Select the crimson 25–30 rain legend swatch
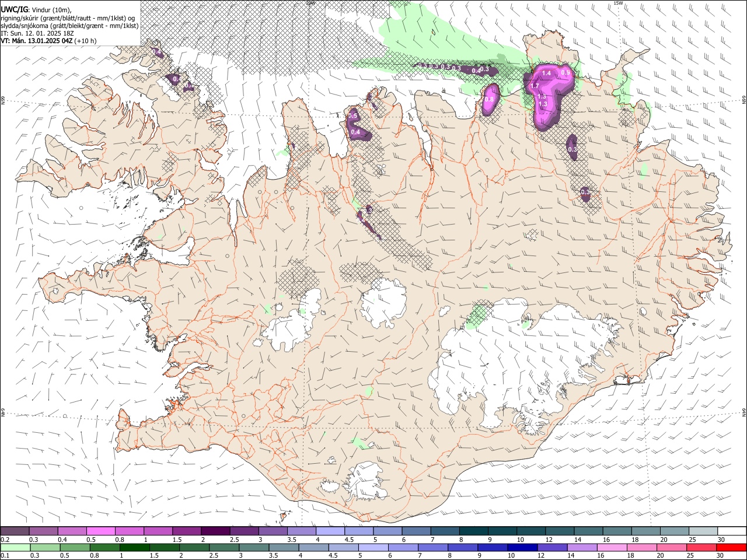Viewport: 747px width, 560px height. tap(703, 547)
